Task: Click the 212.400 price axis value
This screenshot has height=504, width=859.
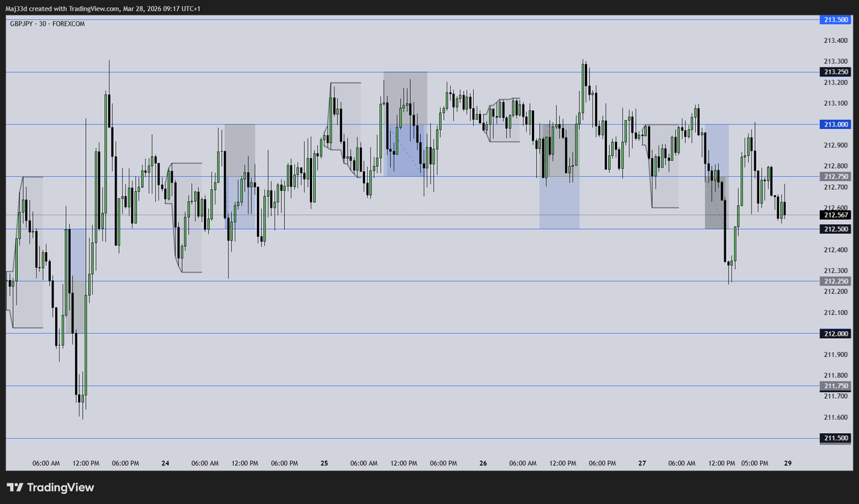Action: point(837,250)
